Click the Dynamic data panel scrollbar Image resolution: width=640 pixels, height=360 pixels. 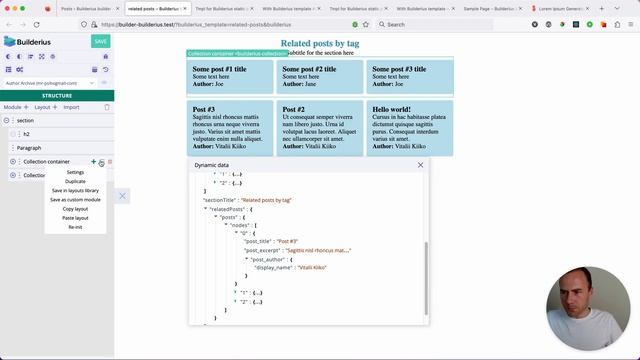(426, 278)
